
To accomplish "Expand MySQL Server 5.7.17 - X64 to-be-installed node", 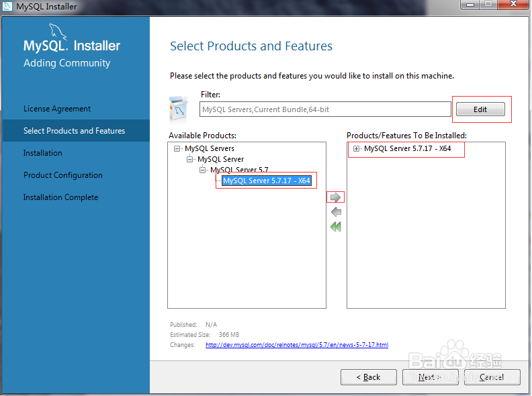I will 356,148.
